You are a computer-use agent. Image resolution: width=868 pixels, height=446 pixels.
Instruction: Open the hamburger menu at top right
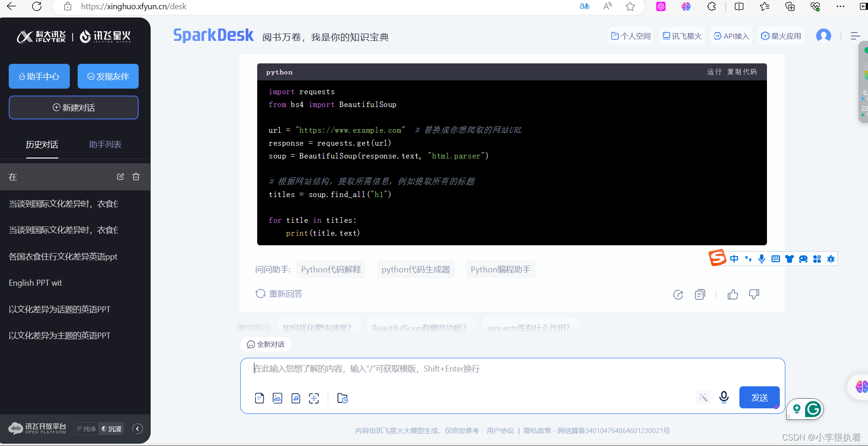coord(855,36)
